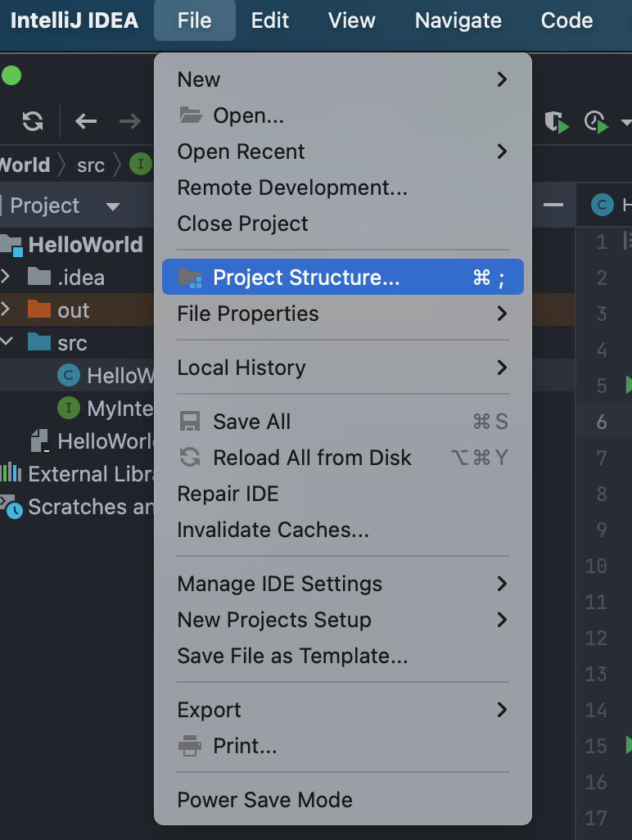Collapse tool window with minus icon
Viewport: 632px width, 840px height.
[553, 205]
